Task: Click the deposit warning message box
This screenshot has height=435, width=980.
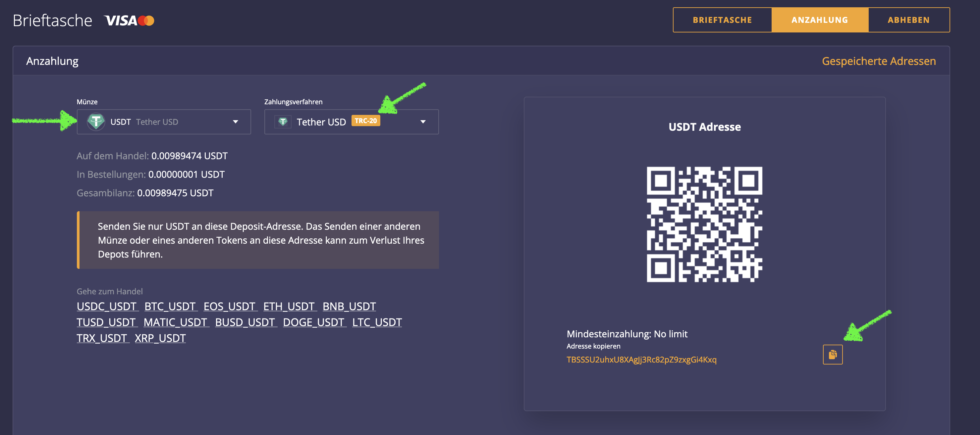Action: (258, 240)
